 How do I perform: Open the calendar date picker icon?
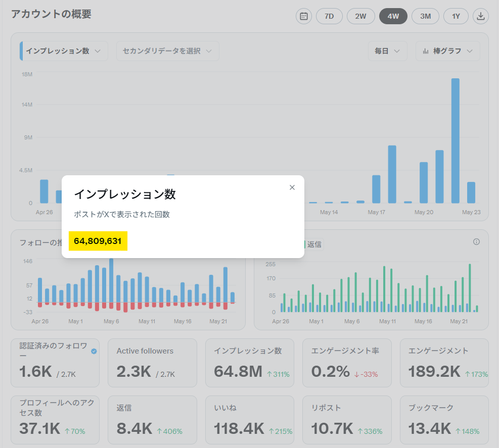click(304, 16)
